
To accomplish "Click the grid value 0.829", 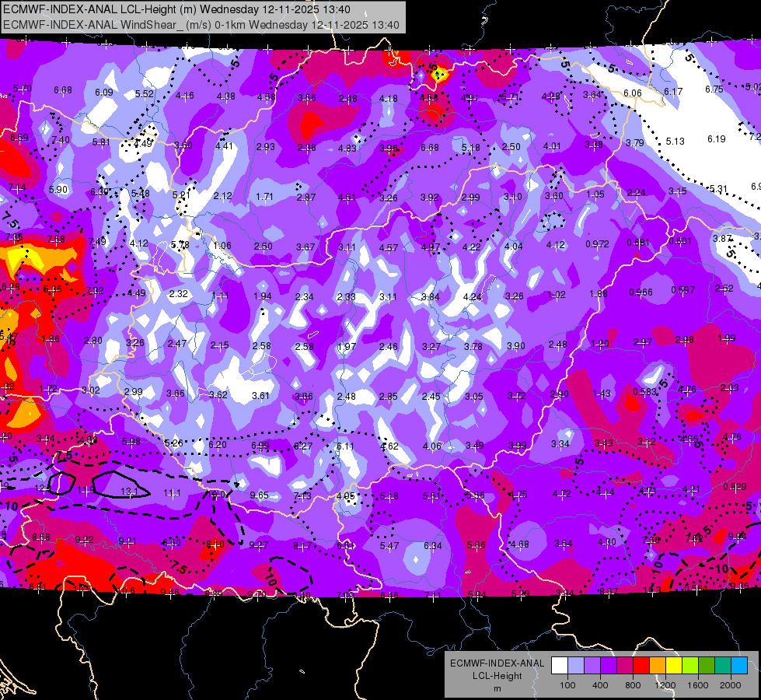I will pyautogui.click(x=735, y=487).
